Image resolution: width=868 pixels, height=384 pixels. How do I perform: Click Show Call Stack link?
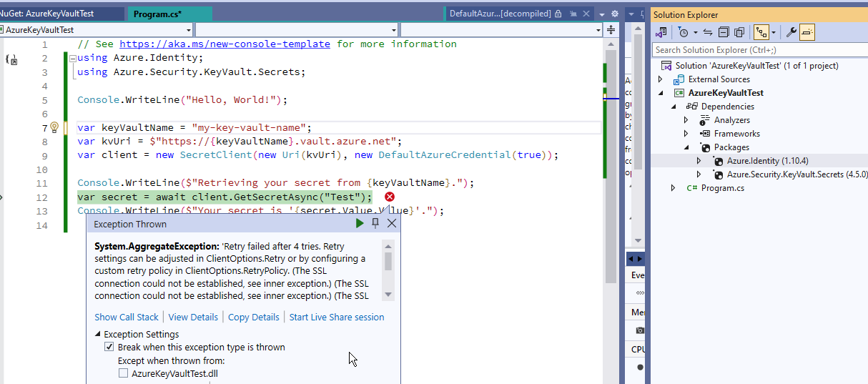pos(127,317)
